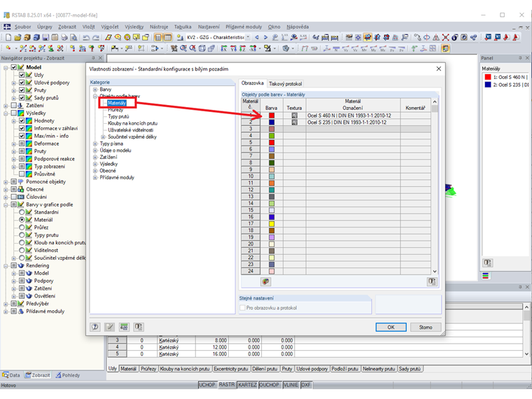Screen dimensions: 532x399
Task: Click the Data navigator tab button
Action: click(x=11, y=375)
